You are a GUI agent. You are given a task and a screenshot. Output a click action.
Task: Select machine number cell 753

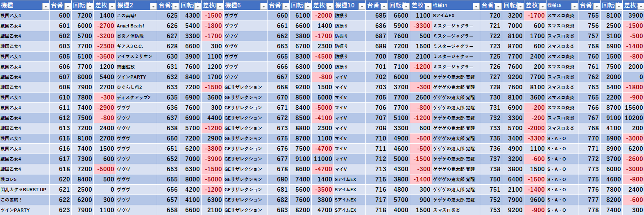491,210
